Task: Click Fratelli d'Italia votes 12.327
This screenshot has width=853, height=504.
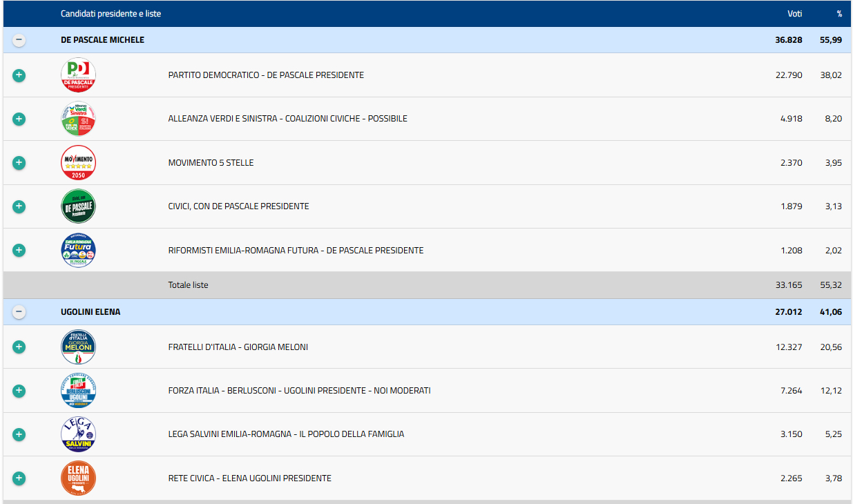Action: point(789,347)
